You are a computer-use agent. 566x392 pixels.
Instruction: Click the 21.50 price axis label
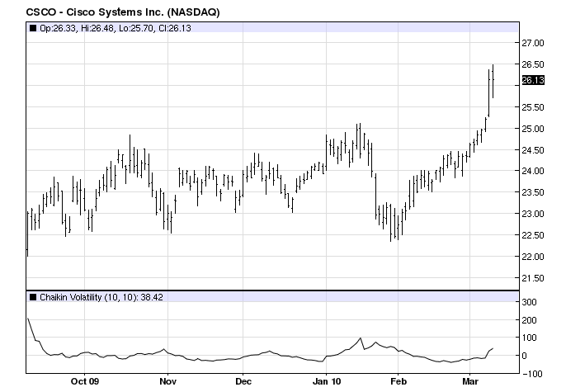533,278
